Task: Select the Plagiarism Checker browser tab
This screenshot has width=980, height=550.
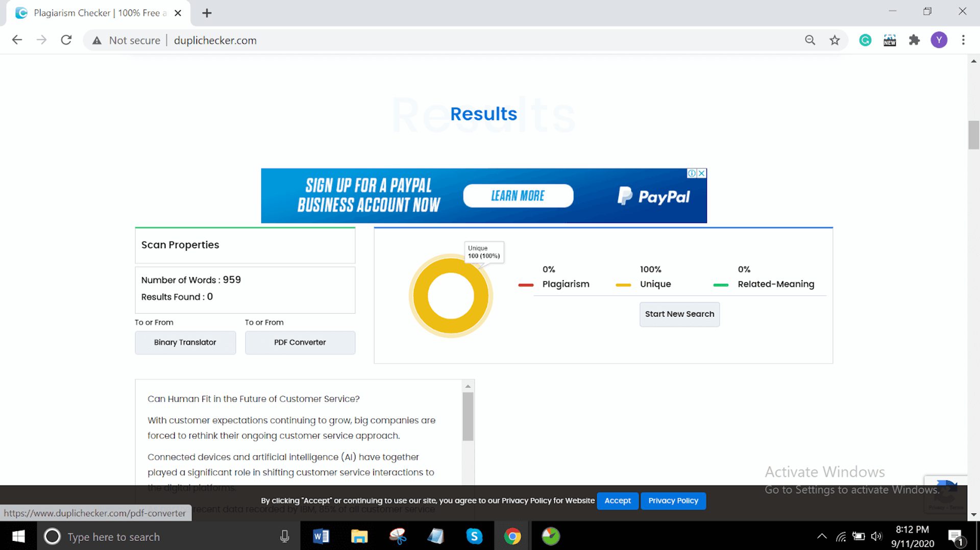Action: tap(97, 13)
